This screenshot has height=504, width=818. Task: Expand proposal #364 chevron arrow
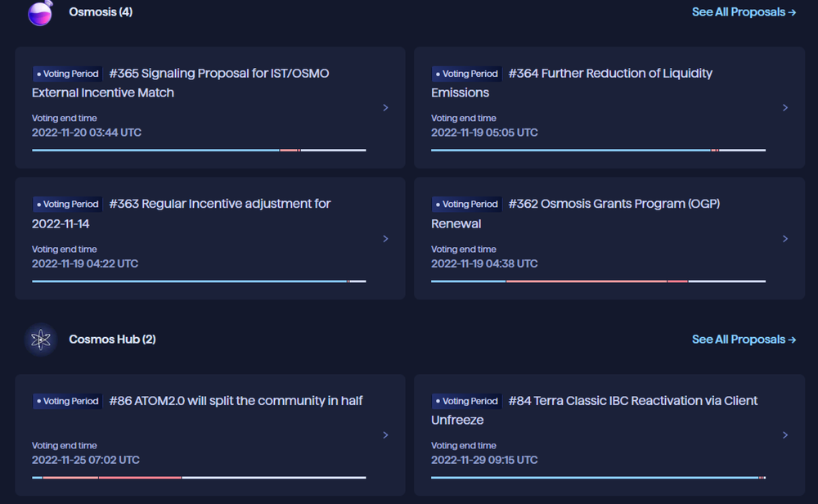pos(785,107)
